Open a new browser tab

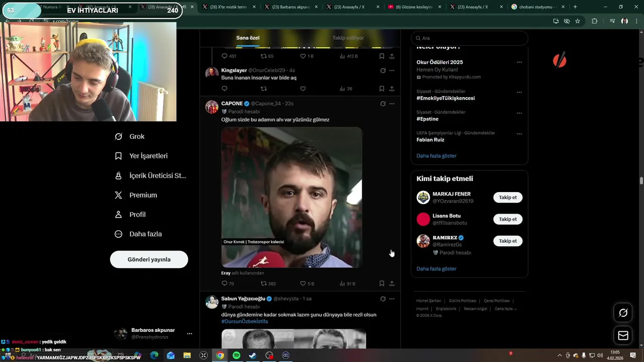coord(575,7)
